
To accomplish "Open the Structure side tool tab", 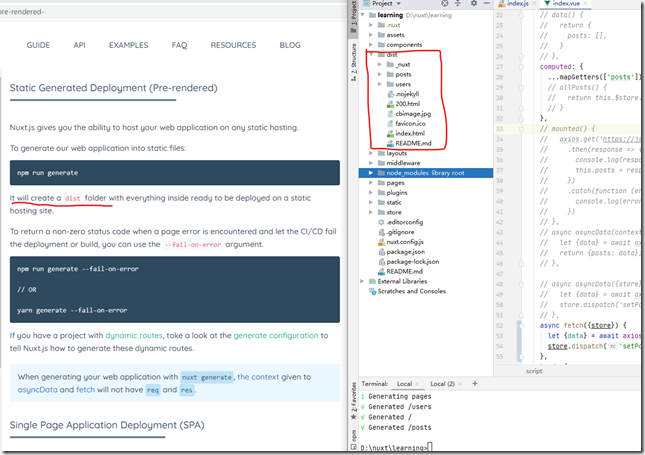I will pyautogui.click(x=353, y=62).
